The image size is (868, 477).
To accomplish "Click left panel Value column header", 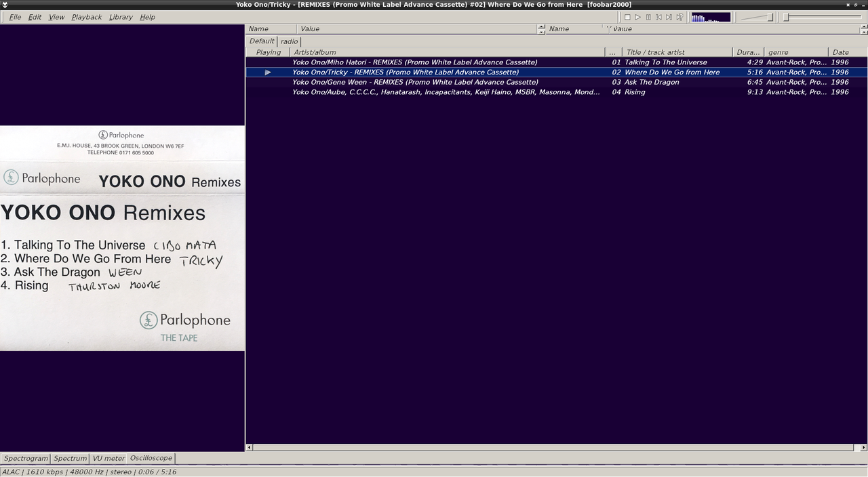I will click(x=417, y=29).
